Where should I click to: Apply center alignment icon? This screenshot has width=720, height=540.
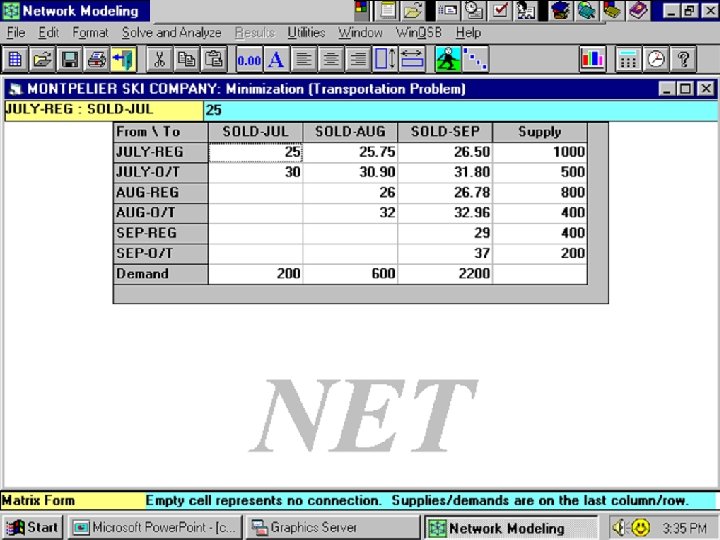tap(330, 59)
